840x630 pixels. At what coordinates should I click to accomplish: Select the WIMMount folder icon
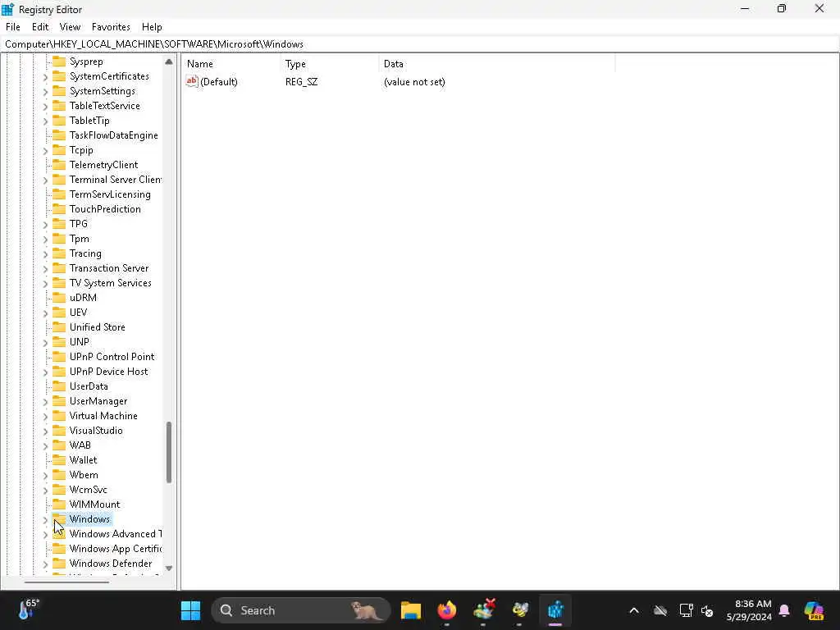pos(59,504)
